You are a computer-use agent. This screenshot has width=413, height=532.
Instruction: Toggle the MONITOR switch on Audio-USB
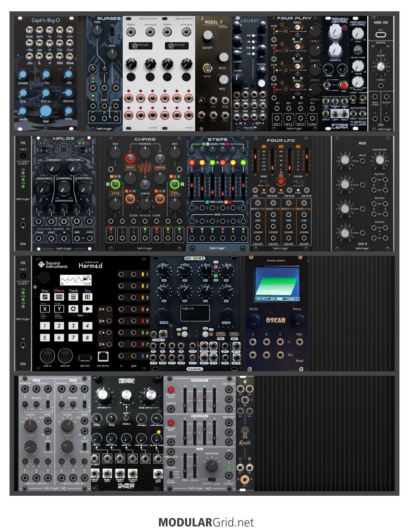[x=380, y=47]
